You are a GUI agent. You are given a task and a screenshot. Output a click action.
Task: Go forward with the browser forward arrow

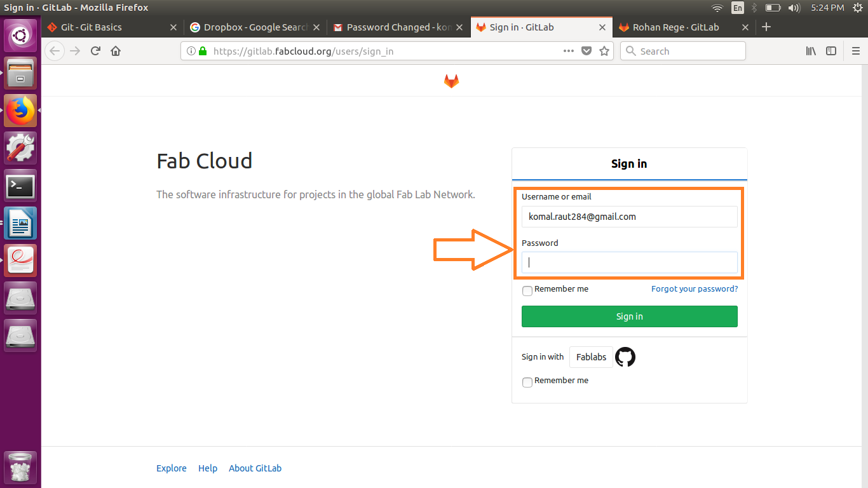pyautogui.click(x=75, y=51)
